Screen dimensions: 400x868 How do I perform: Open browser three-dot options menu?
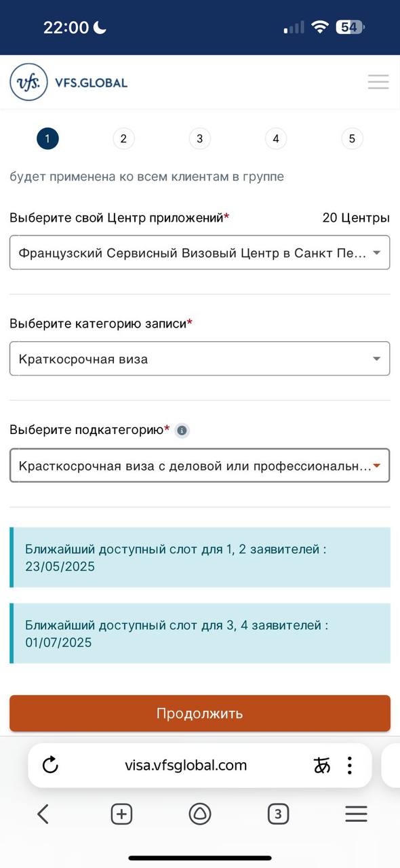(x=349, y=766)
